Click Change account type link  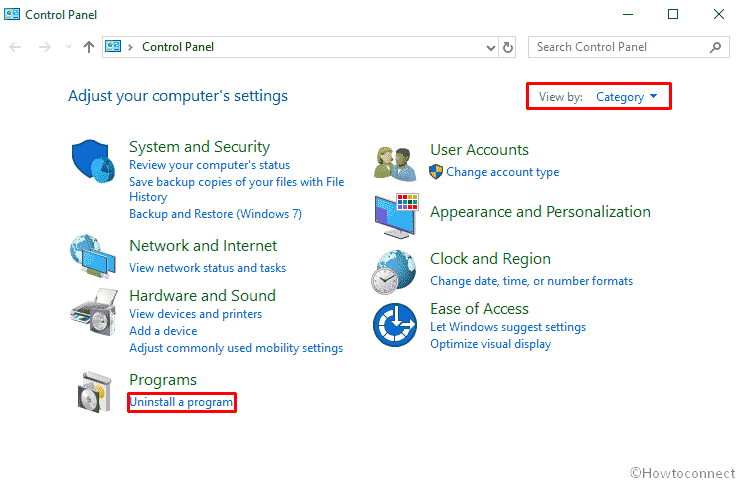tap(502, 172)
